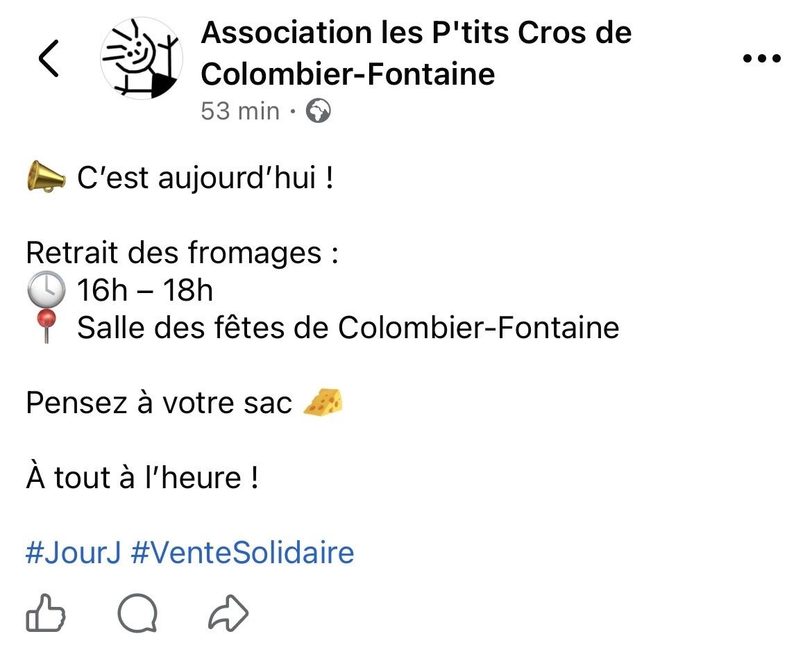The height and width of the screenshot is (659, 812).
Task: Click the "C'est aujourd'hui !" text
Action: click(205, 178)
